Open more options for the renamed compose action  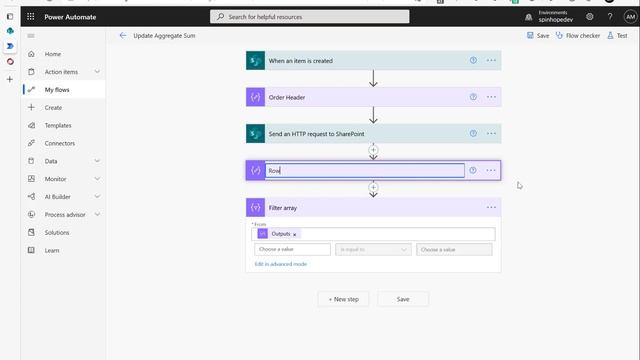(491, 170)
